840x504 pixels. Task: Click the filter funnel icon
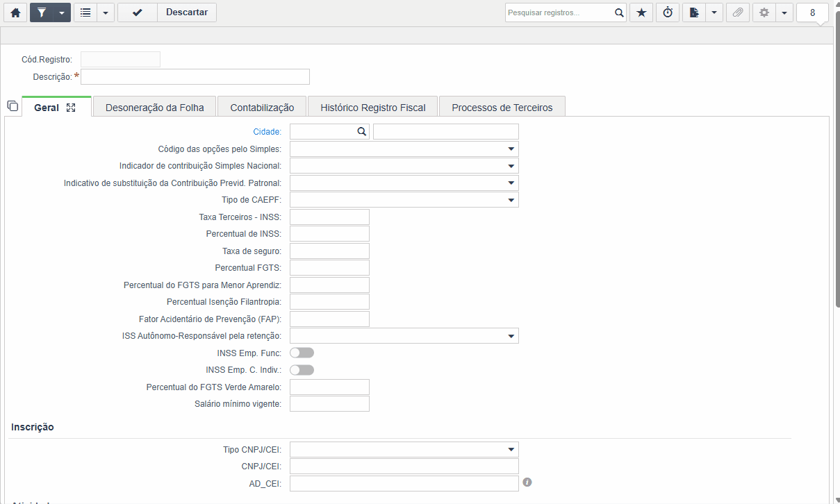click(x=42, y=12)
